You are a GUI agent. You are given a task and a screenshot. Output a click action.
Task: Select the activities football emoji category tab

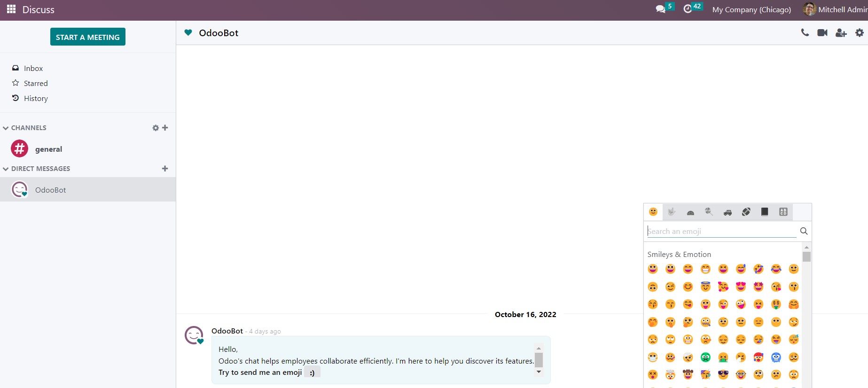coord(746,212)
